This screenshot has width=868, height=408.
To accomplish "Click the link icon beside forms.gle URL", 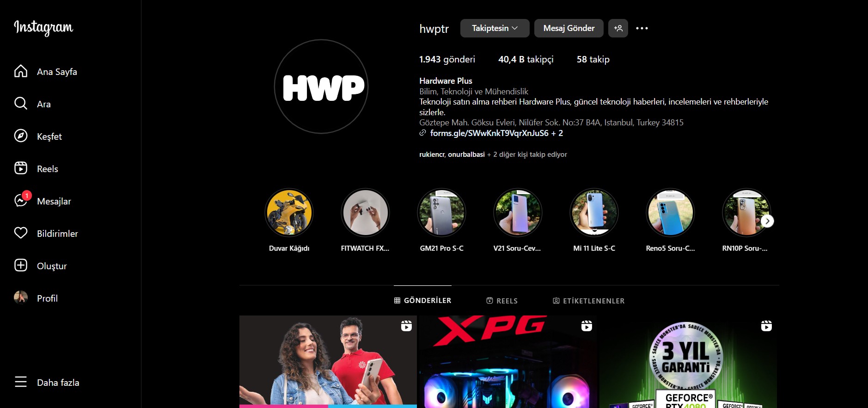I will point(422,133).
